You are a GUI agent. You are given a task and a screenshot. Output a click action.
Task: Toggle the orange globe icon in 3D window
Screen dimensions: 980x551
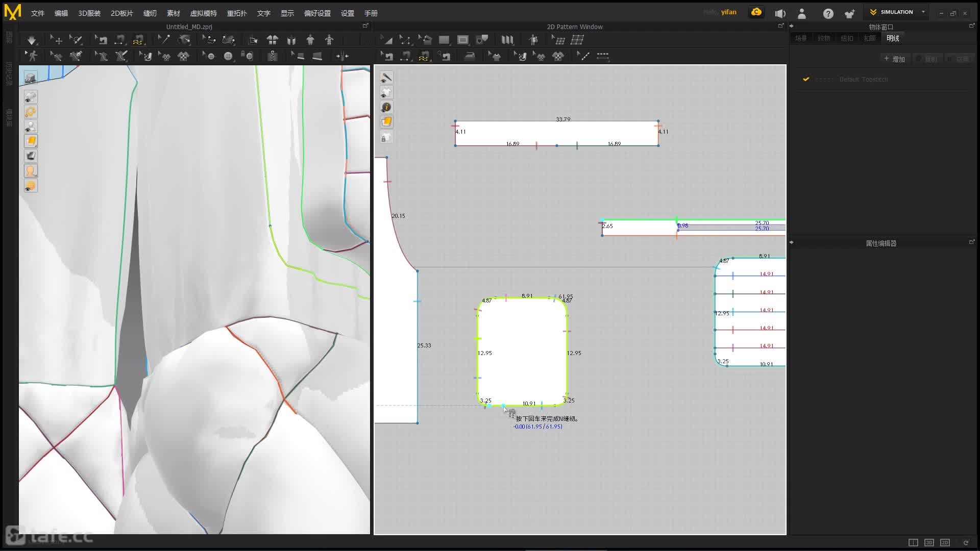[x=31, y=186]
